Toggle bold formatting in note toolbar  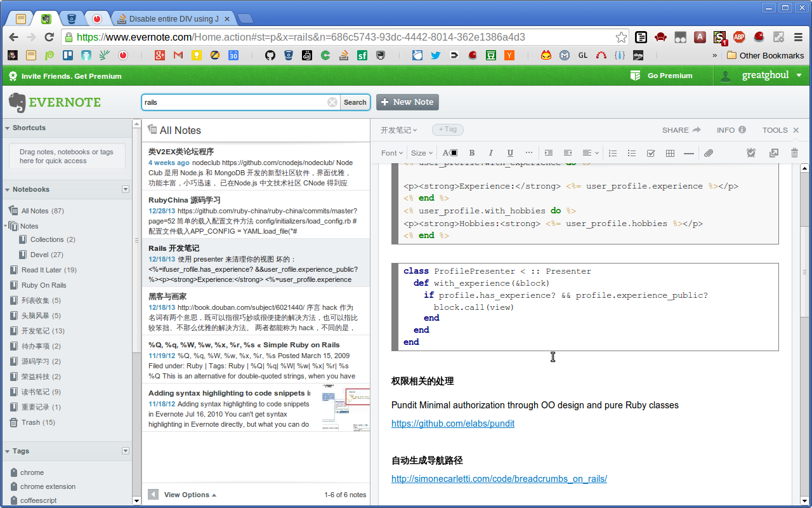click(x=471, y=153)
